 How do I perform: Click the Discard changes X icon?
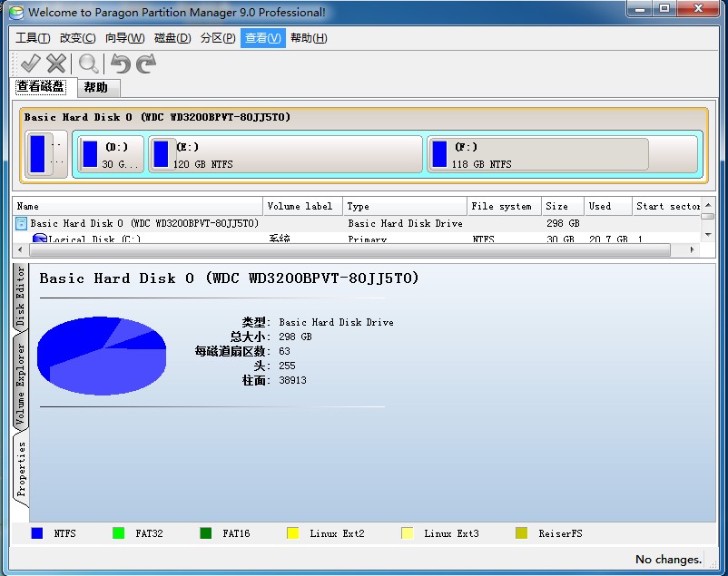[x=56, y=63]
